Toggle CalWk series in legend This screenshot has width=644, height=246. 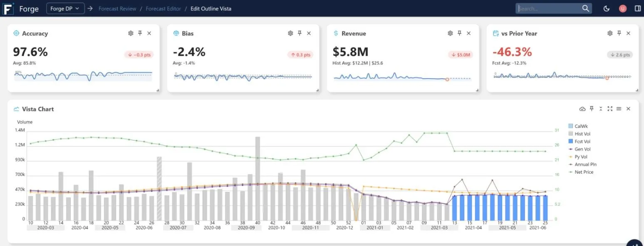pyautogui.click(x=578, y=126)
